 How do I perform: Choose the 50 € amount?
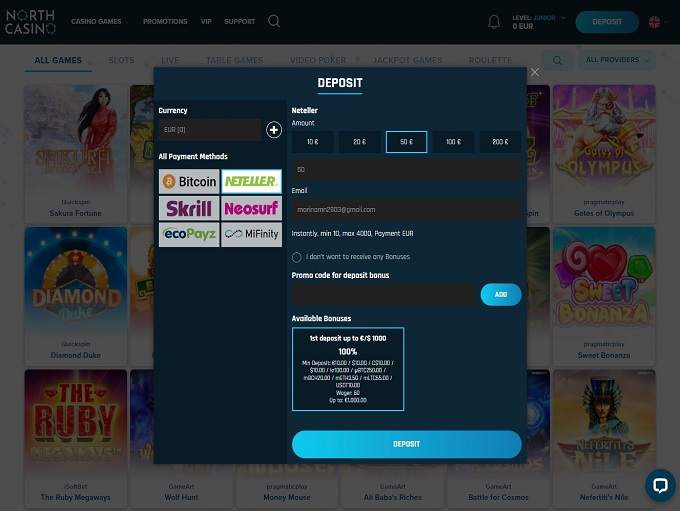click(x=406, y=142)
